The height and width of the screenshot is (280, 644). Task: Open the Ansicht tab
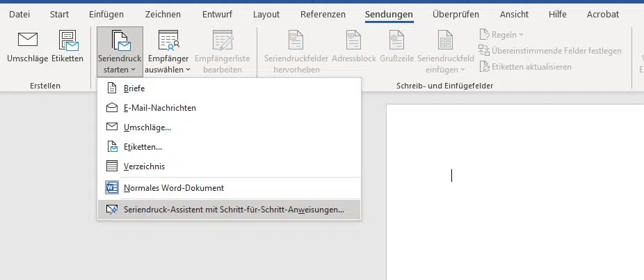click(x=514, y=15)
